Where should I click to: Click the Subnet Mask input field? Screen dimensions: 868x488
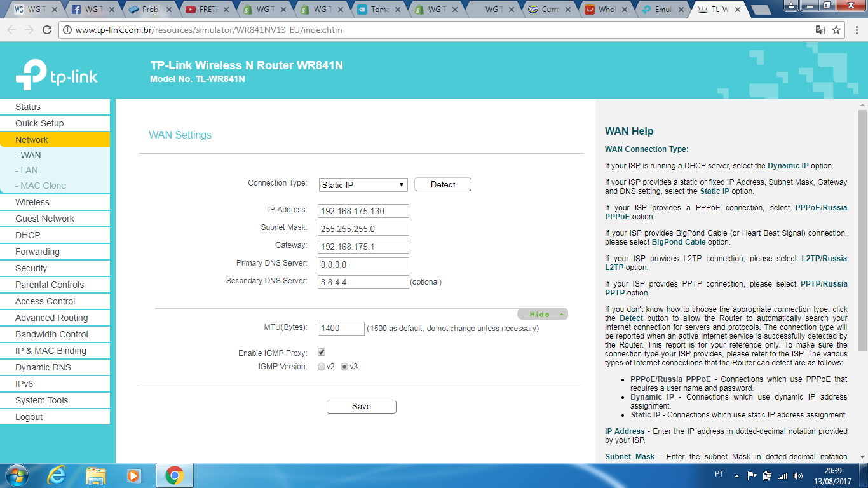click(363, 229)
